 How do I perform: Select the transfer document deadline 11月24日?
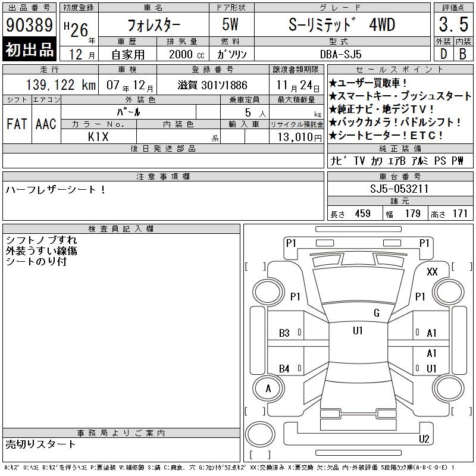[x=298, y=85]
